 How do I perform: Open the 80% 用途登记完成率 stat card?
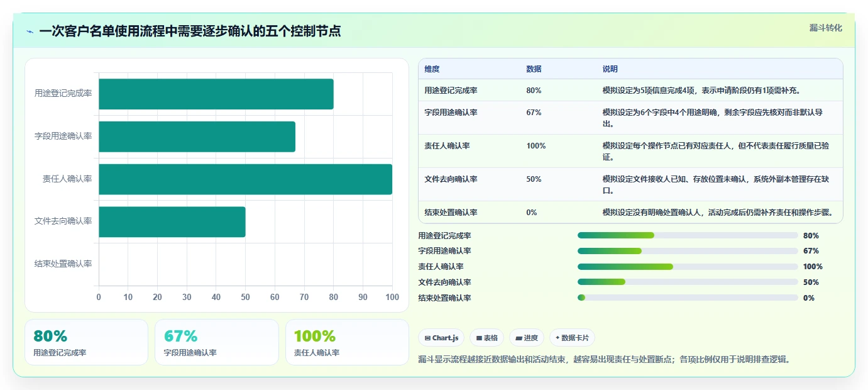tap(86, 342)
